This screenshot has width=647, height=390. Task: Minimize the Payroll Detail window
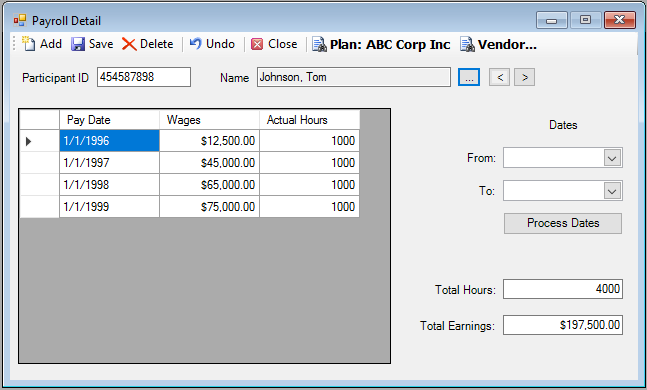tap(552, 20)
